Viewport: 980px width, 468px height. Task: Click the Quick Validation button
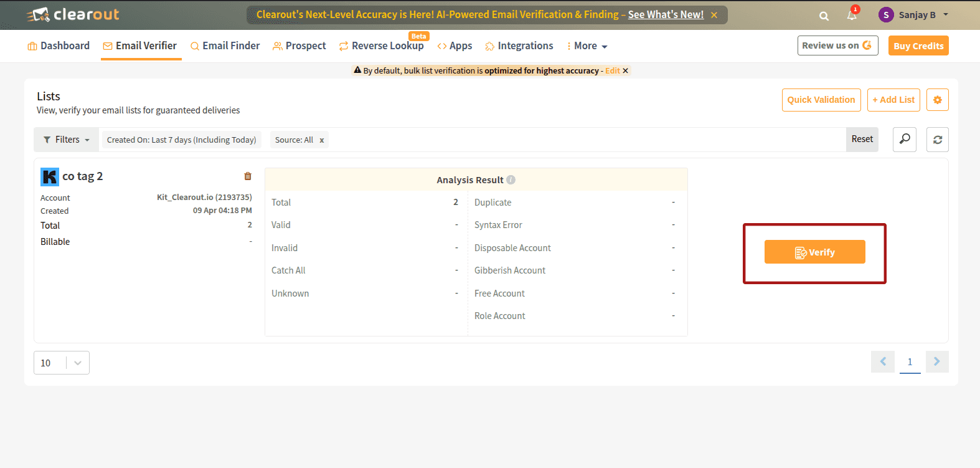pos(821,100)
